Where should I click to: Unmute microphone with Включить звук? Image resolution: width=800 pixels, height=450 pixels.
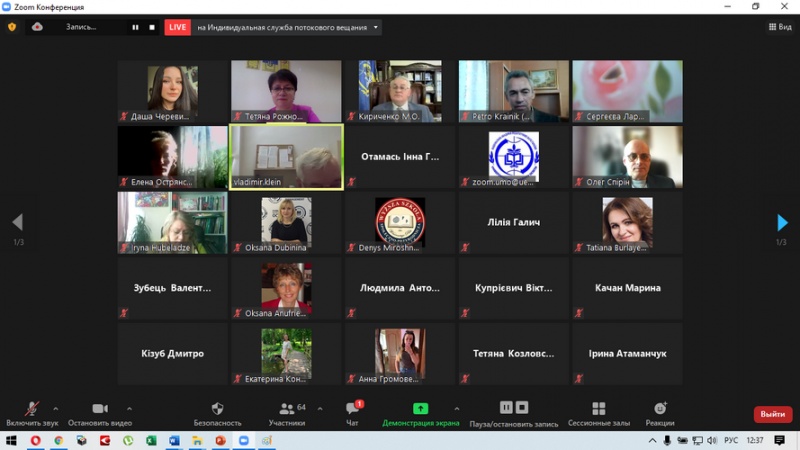pyautogui.click(x=31, y=409)
